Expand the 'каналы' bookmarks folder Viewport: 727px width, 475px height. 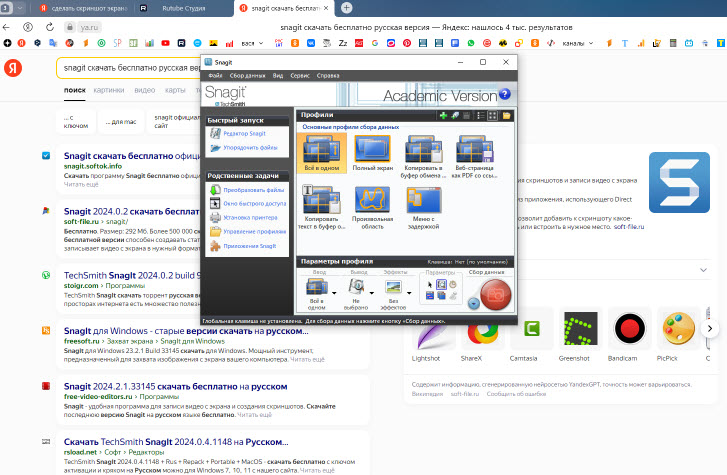[577, 43]
